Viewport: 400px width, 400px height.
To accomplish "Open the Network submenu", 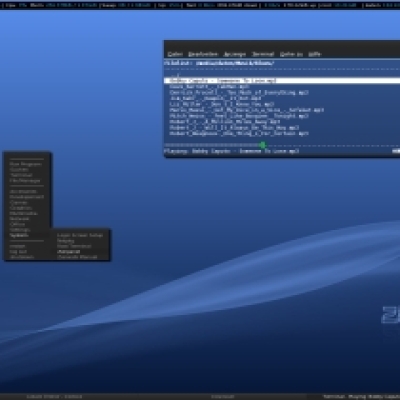I will coord(19,219).
